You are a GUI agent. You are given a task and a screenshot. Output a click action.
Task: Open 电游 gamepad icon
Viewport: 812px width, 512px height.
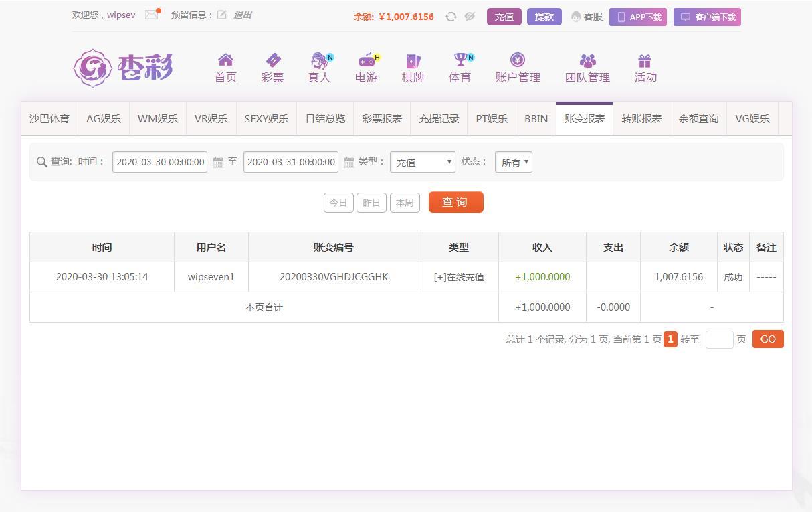(368, 60)
